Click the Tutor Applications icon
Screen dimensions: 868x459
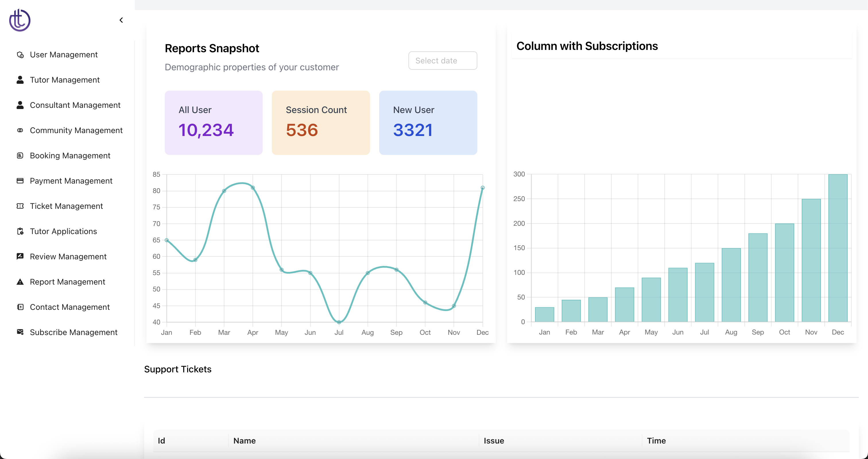(x=20, y=231)
